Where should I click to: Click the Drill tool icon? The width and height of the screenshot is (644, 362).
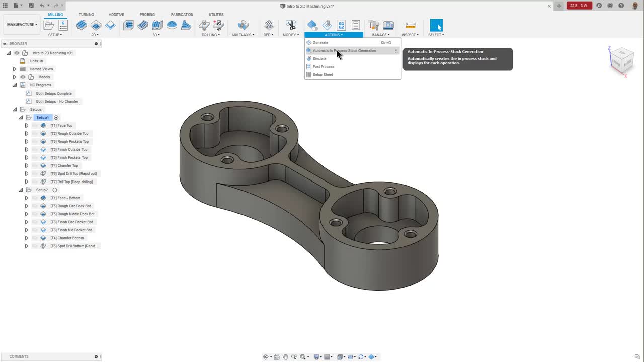click(x=204, y=25)
